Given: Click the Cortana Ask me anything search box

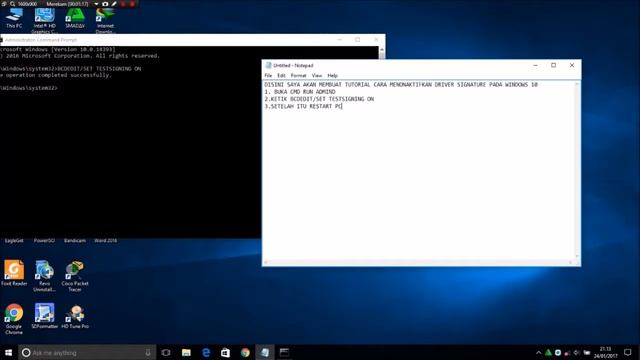Looking at the screenshot, I should pos(87,353).
